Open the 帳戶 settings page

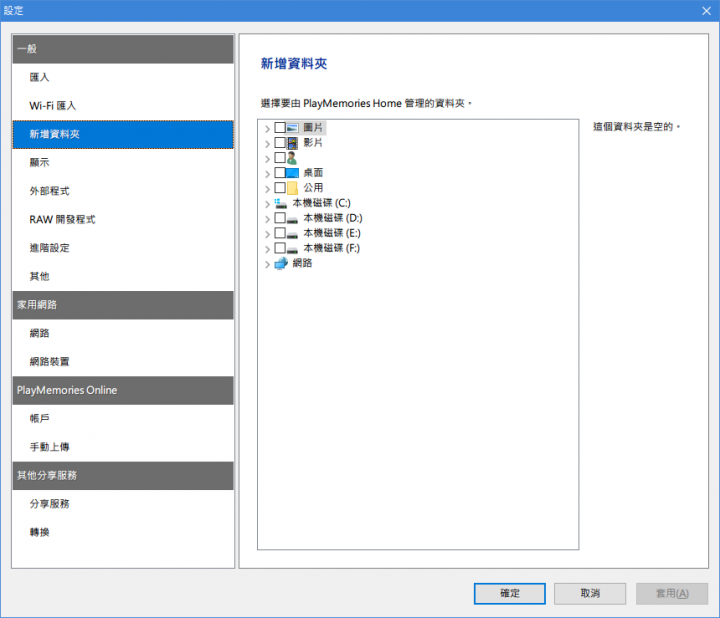(x=123, y=419)
